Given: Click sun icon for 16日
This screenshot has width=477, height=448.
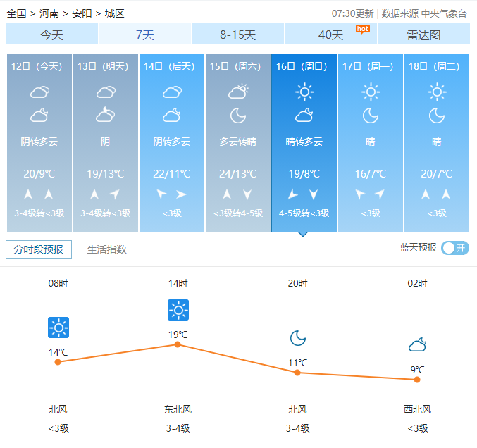Looking at the screenshot, I should (x=304, y=92).
